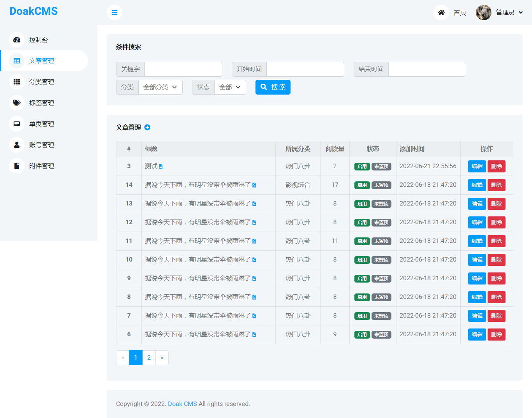Toggle 启用 status badge for row 14

pos(362,185)
